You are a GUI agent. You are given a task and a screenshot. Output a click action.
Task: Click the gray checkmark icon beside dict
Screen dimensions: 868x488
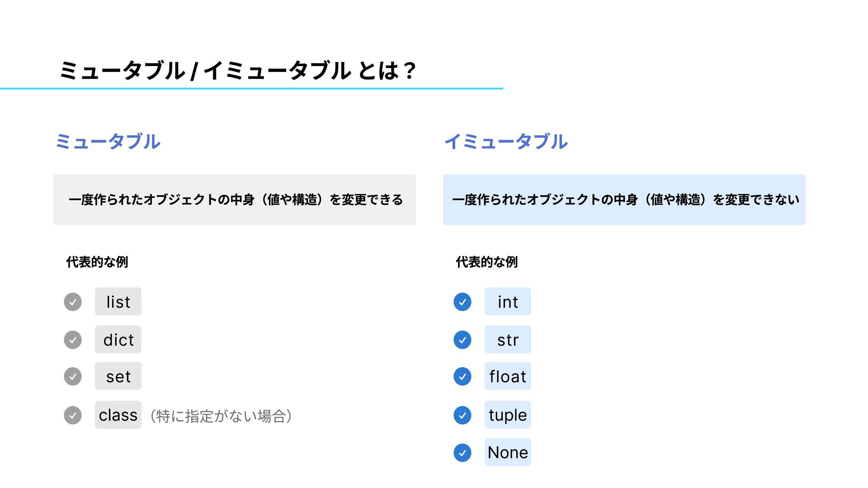pos(73,340)
